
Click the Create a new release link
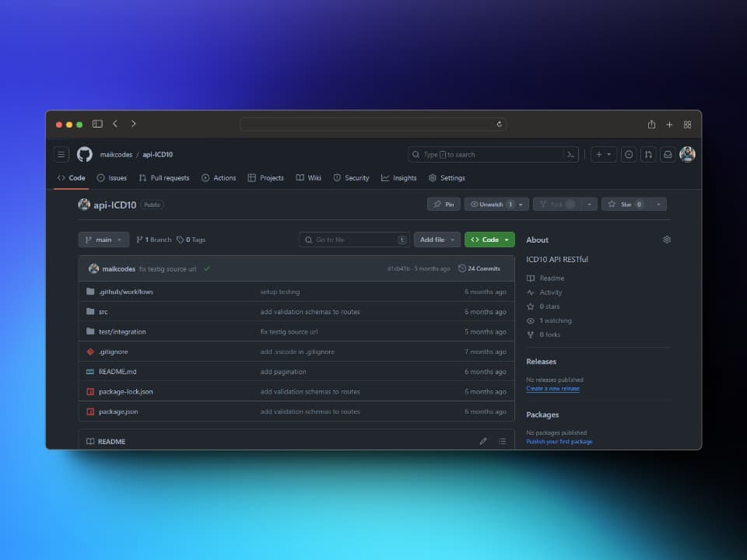click(552, 389)
